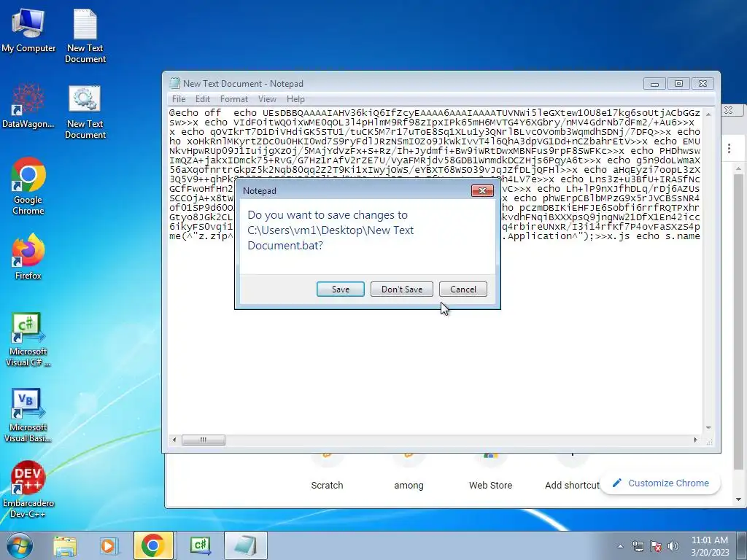Open Chrome three-dot menu
747x560 pixels.
click(x=729, y=148)
